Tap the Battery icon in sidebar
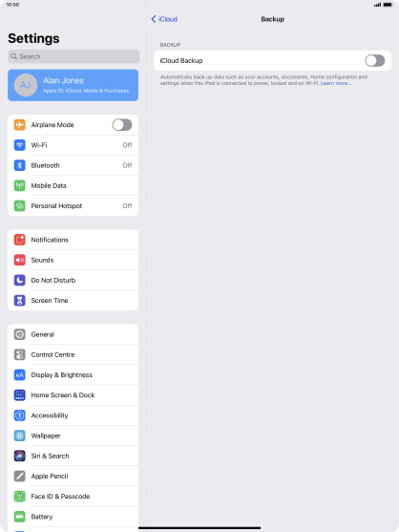399x532 pixels. pos(20,517)
